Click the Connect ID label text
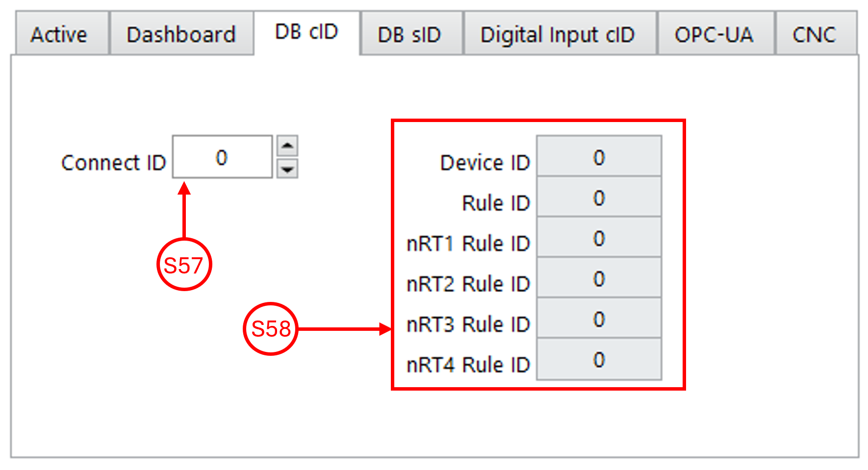This screenshot has width=868, height=470. pos(114,163)
